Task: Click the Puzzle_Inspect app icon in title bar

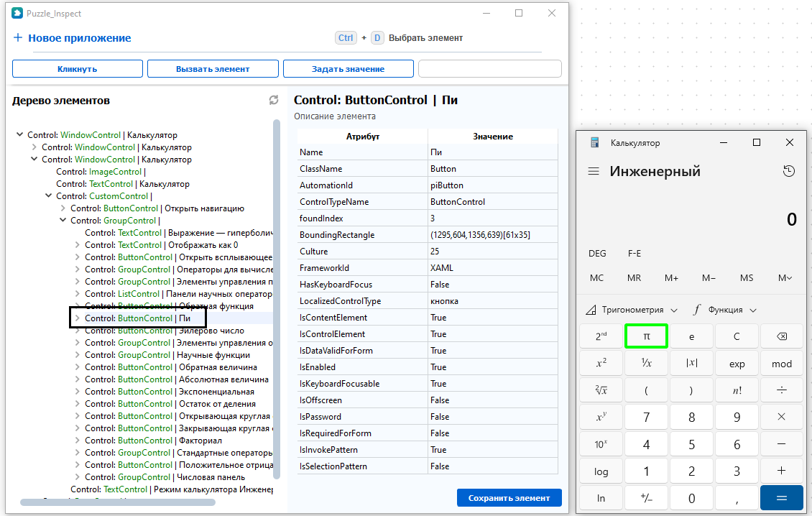Action: click(17, 13)
